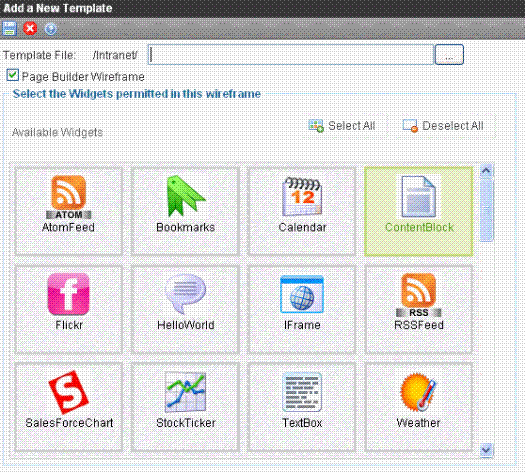Select the HelloWorld widget
The image size is (525, 473).
coord(185,309)
